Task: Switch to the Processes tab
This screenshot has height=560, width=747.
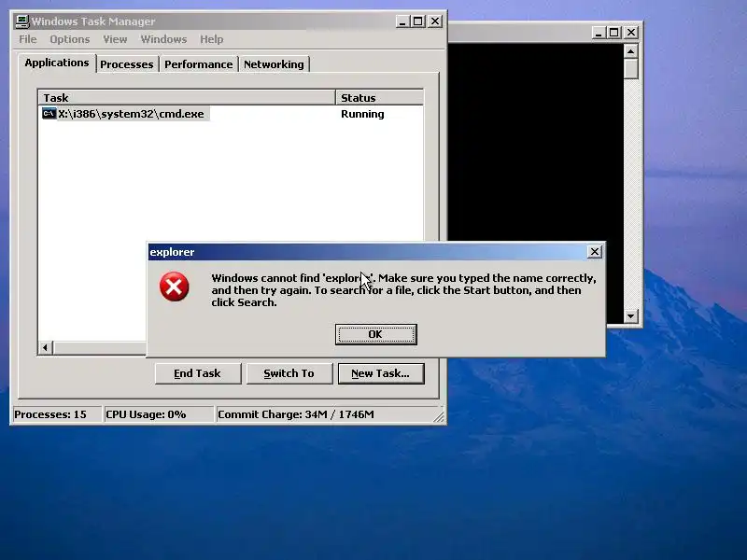Action: tap(127, 64)
